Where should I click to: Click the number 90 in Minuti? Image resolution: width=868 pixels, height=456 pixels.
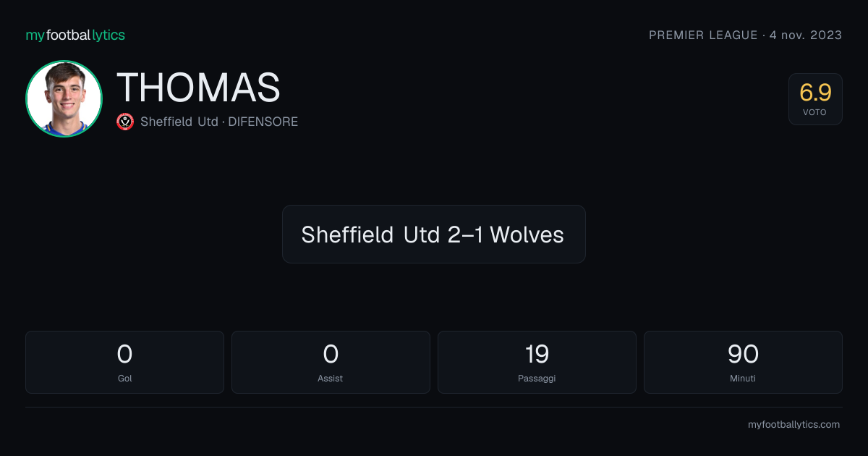pyautogui.click(x=743, y=354)
